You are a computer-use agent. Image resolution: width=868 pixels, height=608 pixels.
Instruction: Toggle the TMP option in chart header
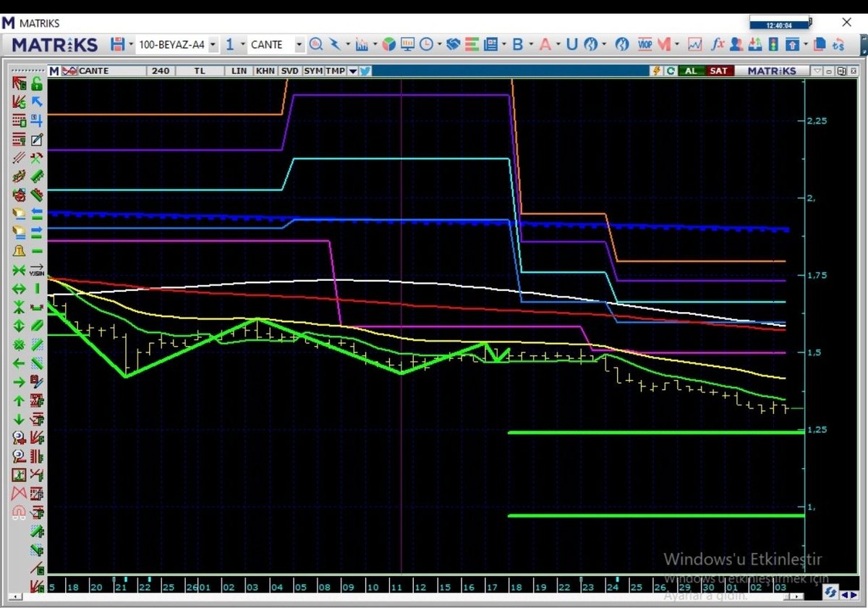pyautogui.click(x=336, y=71)
